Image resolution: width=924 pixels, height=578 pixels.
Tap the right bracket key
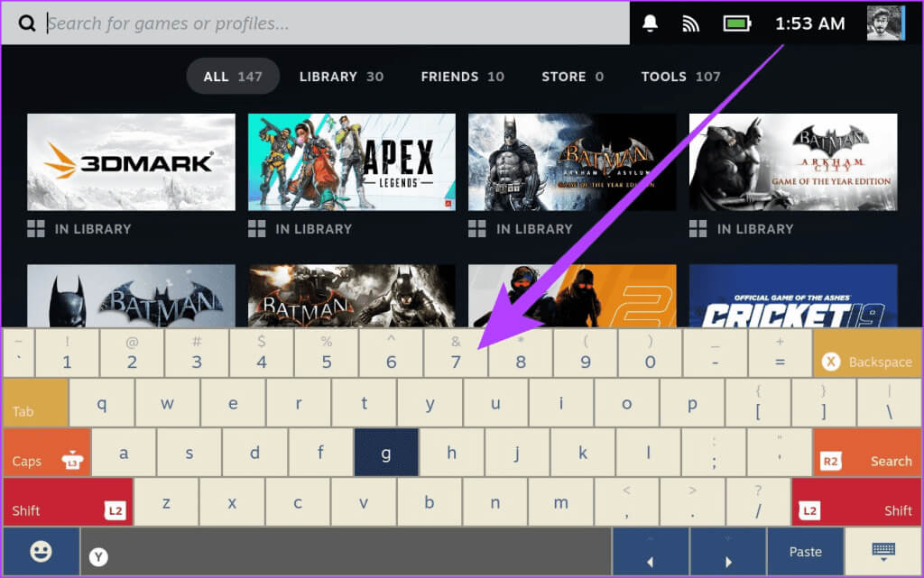[824, 402]
